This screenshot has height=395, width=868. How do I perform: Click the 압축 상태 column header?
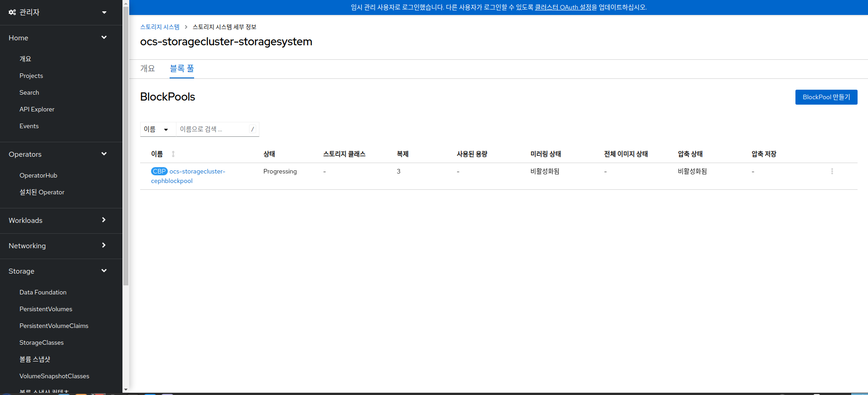[690, 154]
